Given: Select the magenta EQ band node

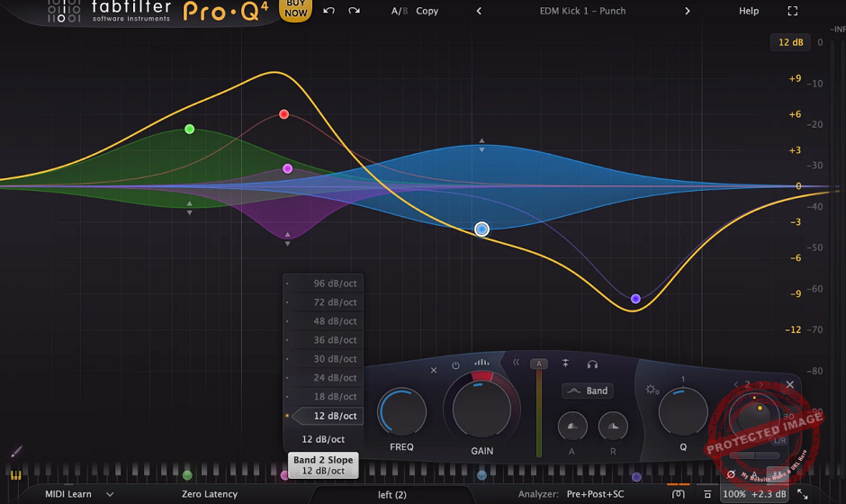Looking at the screenshot, I should tap(288, 168).
